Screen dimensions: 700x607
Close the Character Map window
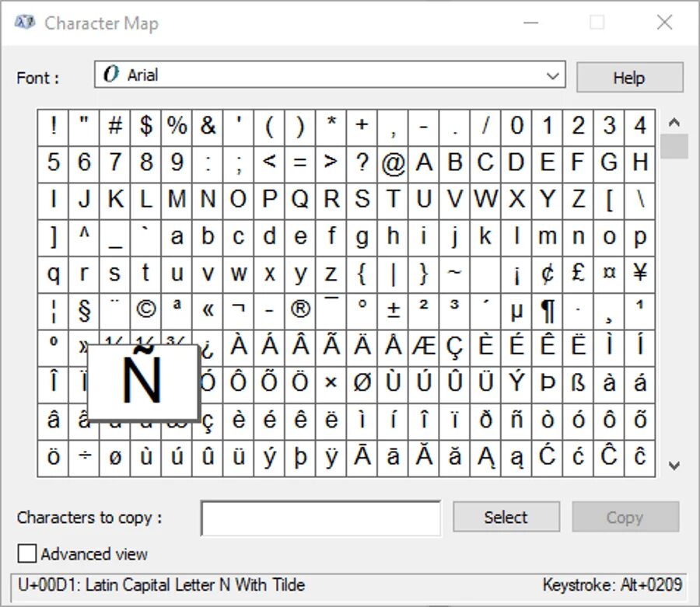[665, 22]
